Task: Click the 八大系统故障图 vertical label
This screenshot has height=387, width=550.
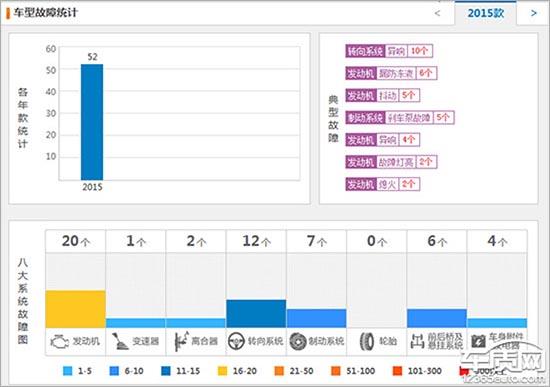Action: pos(23,301)
